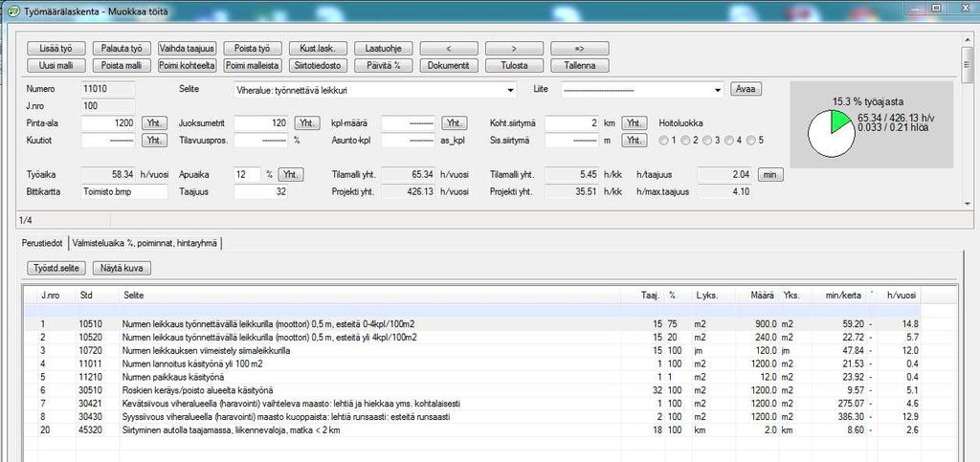This screenshot has height=462, width=980.
Task: Sort by the Std column header
Action: point(97,295)
